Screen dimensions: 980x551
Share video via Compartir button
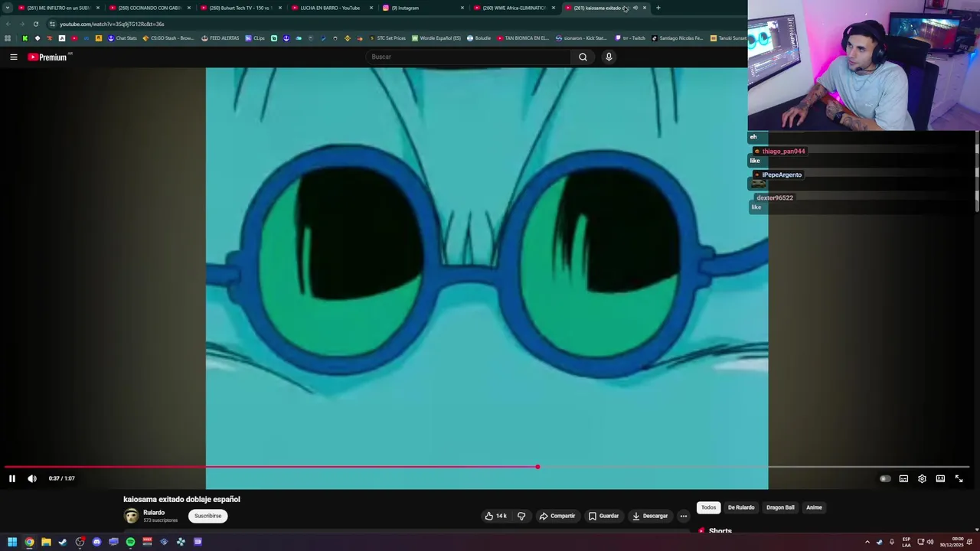point(557,516)
